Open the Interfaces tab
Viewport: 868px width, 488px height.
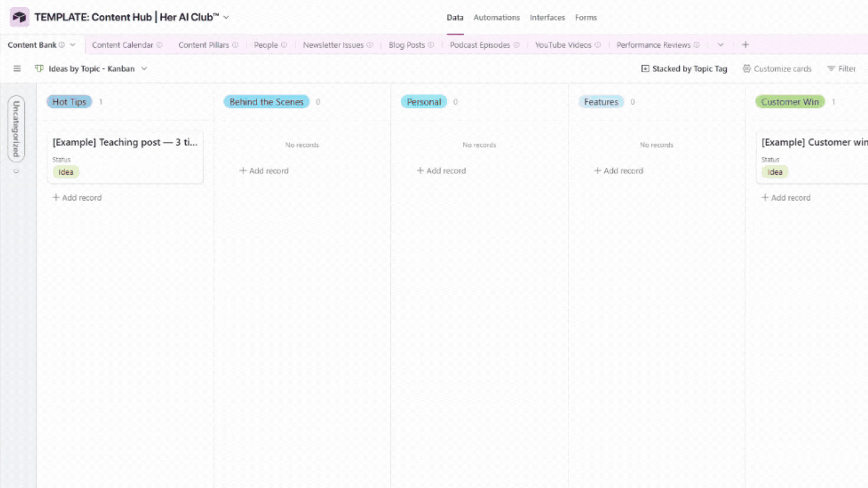(547, 18)
